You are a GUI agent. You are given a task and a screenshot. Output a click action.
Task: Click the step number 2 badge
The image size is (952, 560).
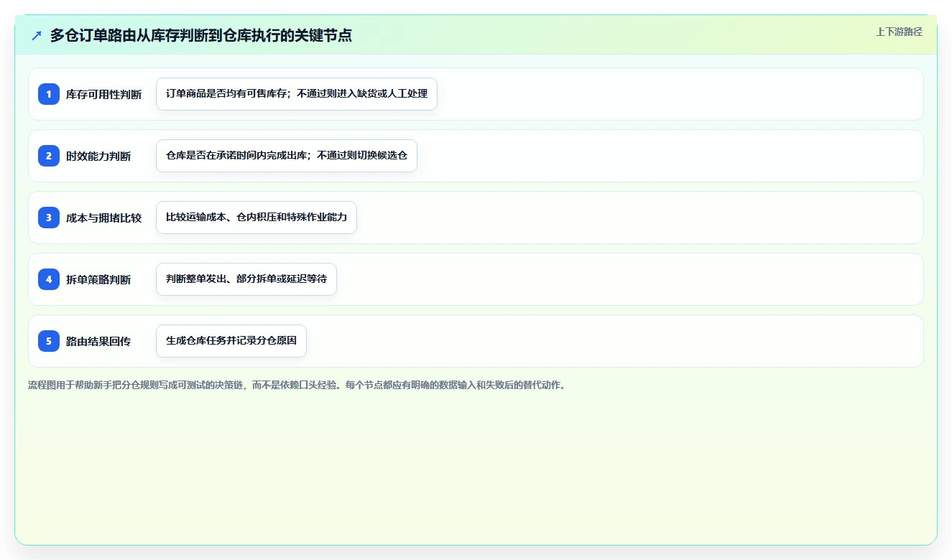[49, 155]
